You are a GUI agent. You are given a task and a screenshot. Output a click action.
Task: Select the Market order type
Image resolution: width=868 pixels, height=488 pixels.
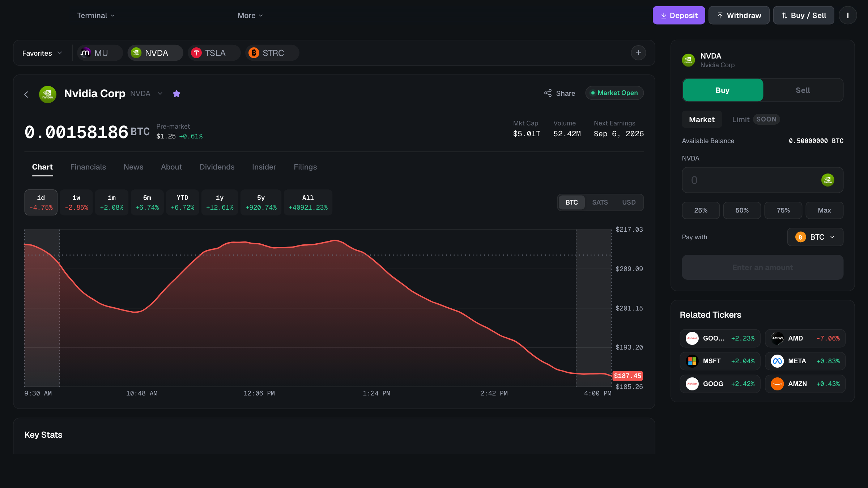tap(702, 120)
